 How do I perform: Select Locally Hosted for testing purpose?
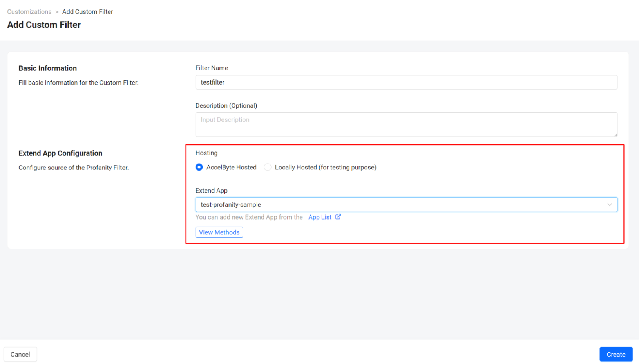[268, 167]
